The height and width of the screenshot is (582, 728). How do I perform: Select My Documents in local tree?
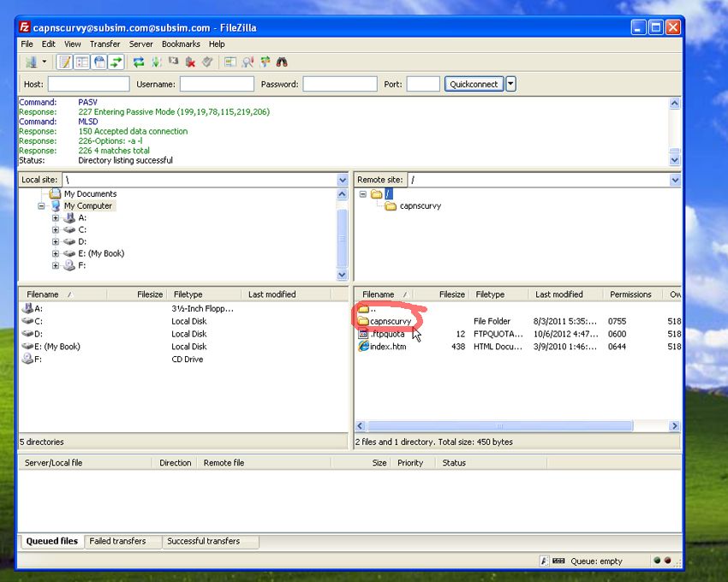point(90,193)
